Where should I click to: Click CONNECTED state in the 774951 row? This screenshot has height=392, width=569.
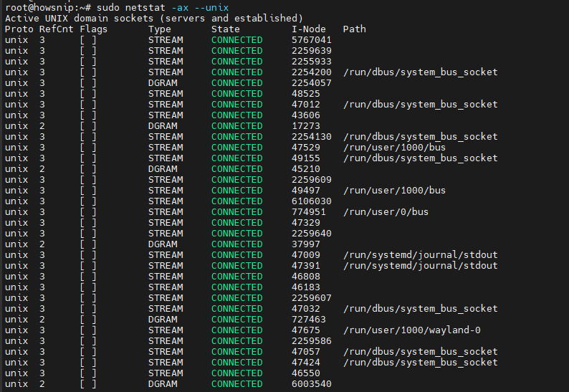[237, 212]
